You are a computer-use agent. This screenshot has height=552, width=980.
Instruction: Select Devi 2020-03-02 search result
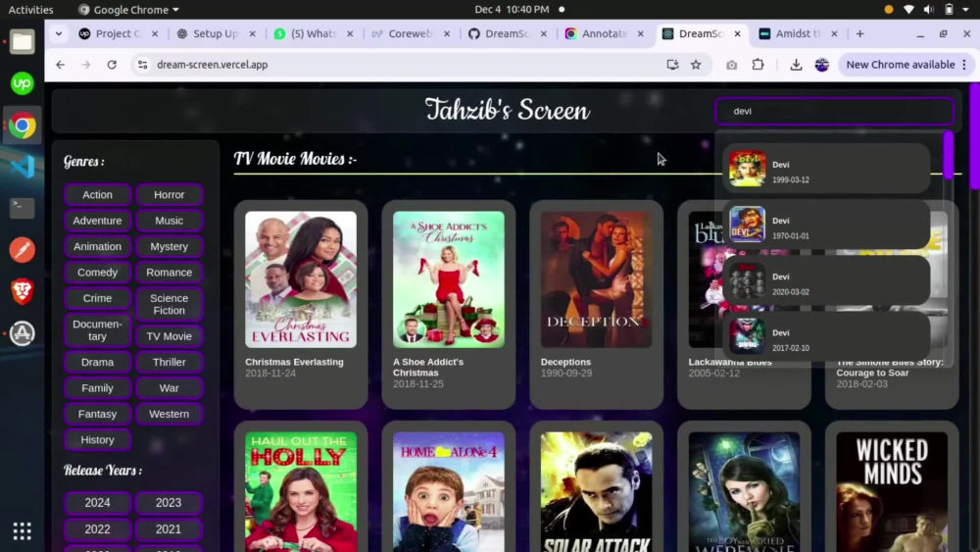pos(826,280)
